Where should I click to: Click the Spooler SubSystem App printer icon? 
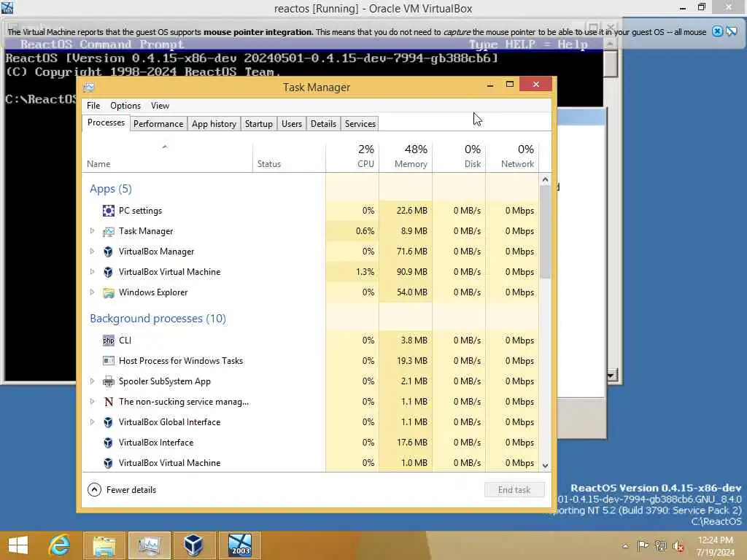click(109, 381)
